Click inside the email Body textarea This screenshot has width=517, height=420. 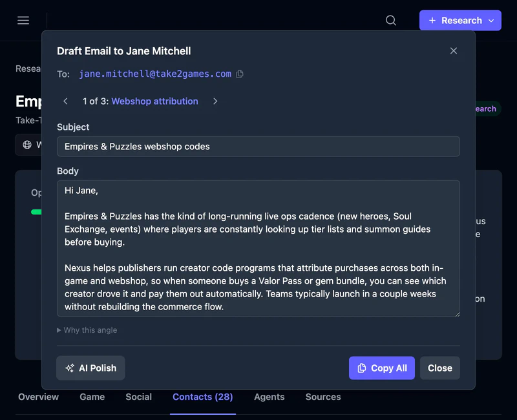click(258, 249)
